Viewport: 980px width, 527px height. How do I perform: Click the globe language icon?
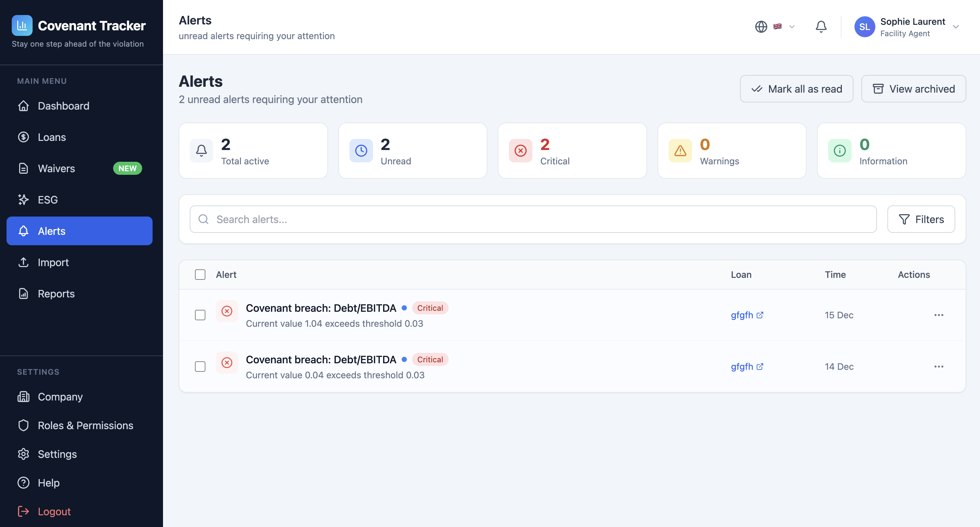pyautogui.click(x=761, y=27)
